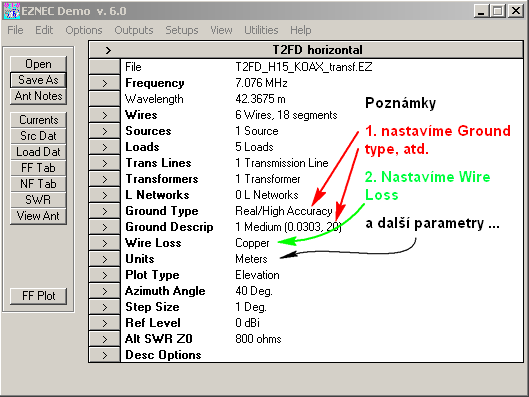Click the View Ant button

coord(38,216)
